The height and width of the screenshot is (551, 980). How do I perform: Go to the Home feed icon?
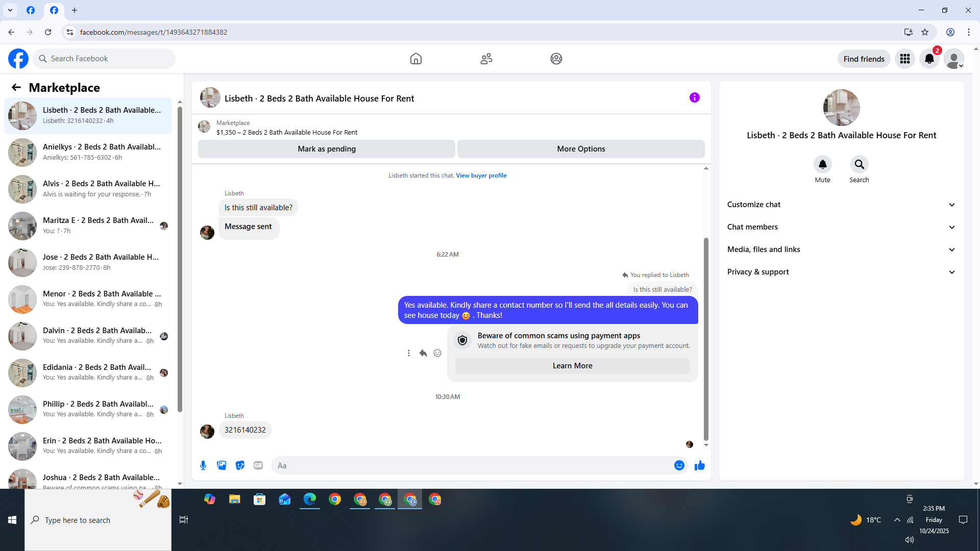click(416, 59)
